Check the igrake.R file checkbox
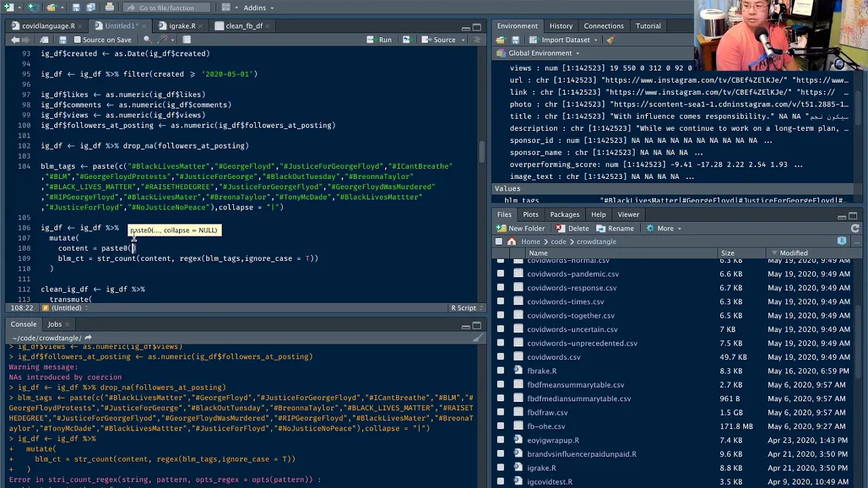Viewport: 868px width, 488px height. point(500,468)
